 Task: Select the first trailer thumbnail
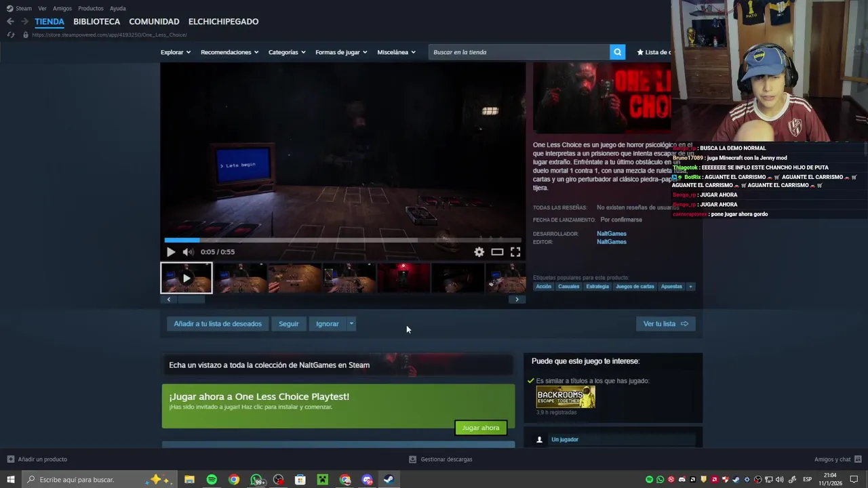(x=186, y=278)
